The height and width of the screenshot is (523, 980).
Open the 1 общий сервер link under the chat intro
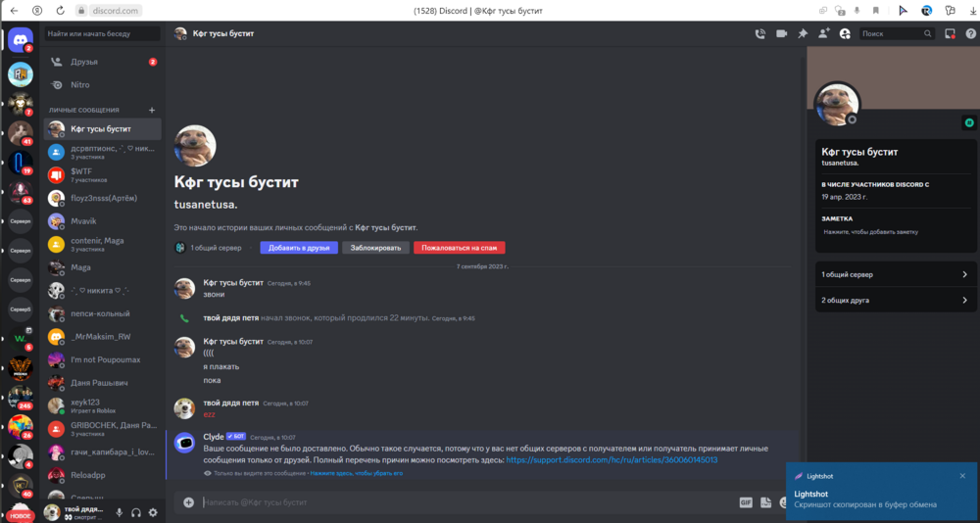216,248
